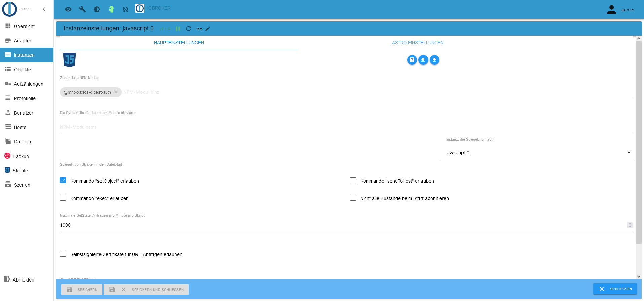Click the admin username label
The width and height of the screenshot is (644, 301).
pyautogui.click(x=628, y=10)
